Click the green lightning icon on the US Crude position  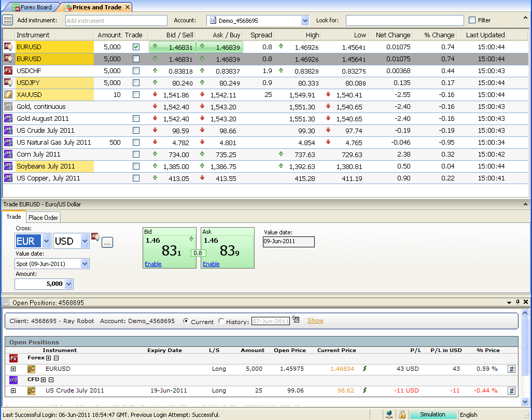tap(365, 390)
